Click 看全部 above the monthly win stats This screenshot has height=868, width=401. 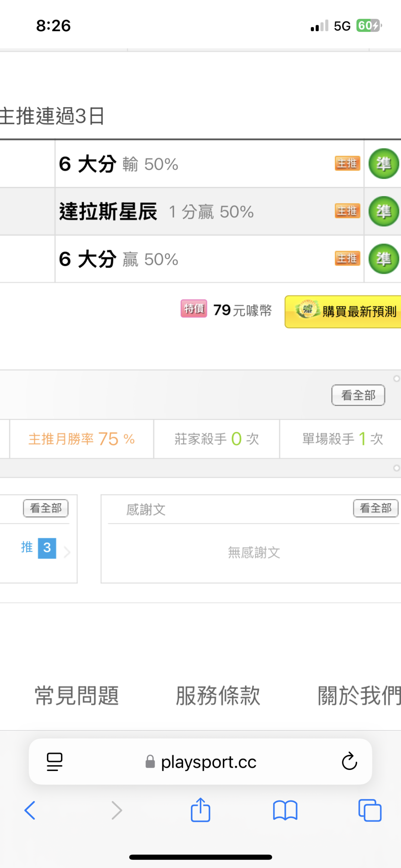(358, 395)
